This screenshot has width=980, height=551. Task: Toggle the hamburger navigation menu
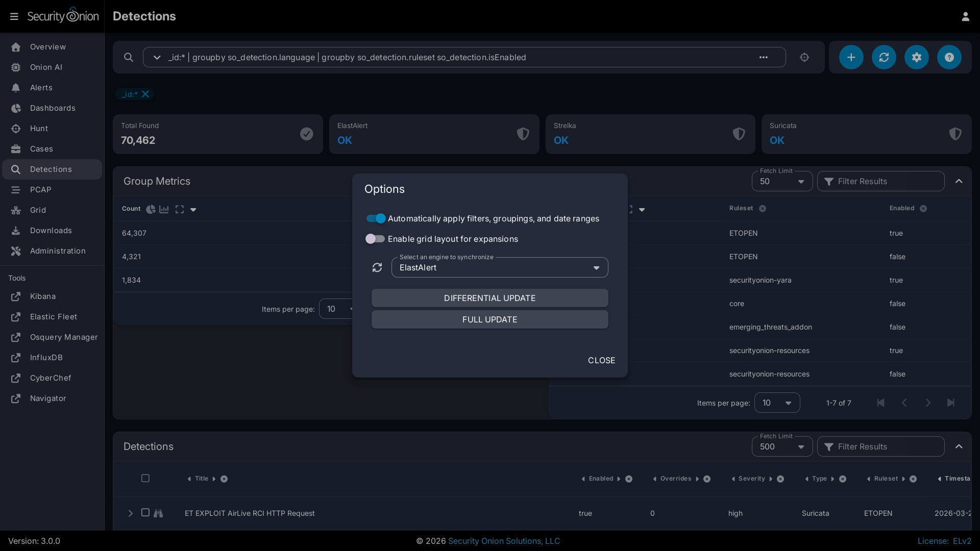point(14,16)
